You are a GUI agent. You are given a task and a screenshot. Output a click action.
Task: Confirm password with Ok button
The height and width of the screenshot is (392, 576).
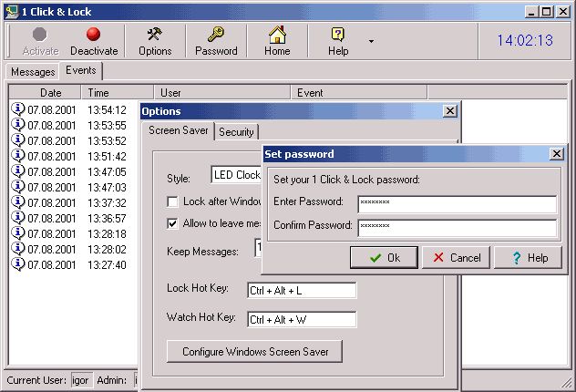tap(384, 258)
